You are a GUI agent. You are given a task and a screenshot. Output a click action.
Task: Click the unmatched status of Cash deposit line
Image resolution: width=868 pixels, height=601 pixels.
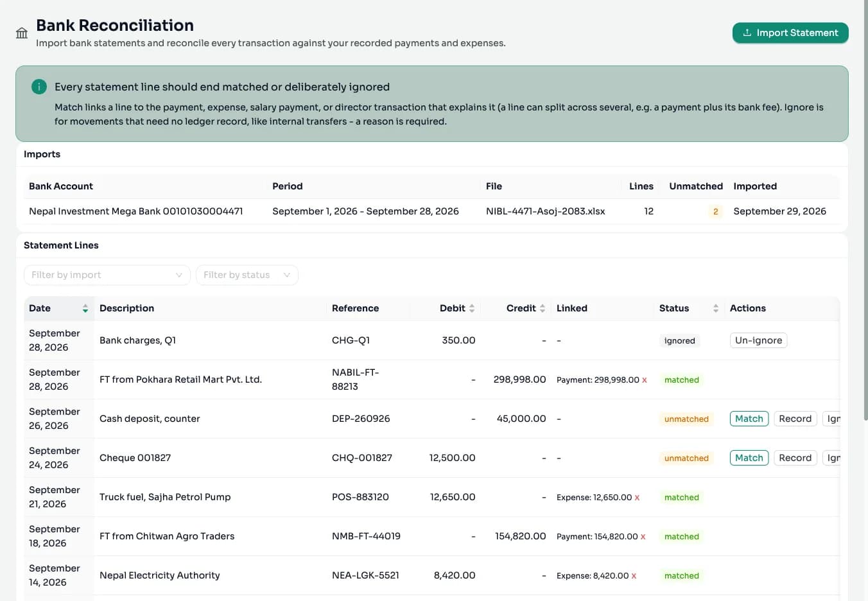(x=686, y=419)
